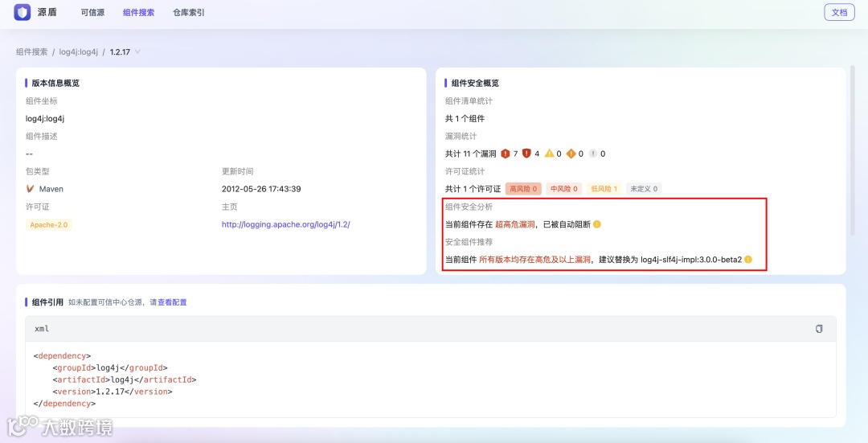Image resolution: width=868 pixels, height=443 pixels.
Task: Click the xml language label
Action: (42, 329)
